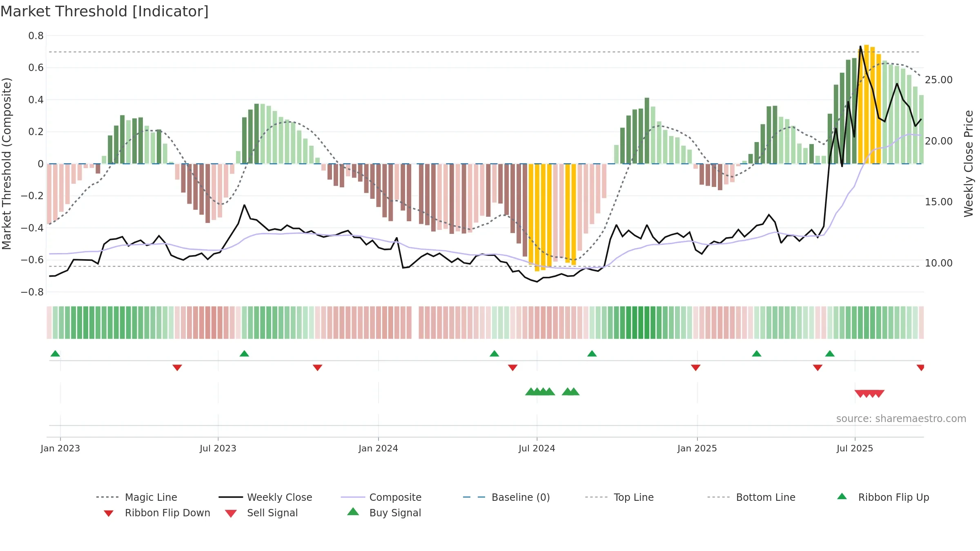Click the Ribbon Flip Up triangle around May 2024
Screen dimensions: 980x551
[x=494, y=353]
